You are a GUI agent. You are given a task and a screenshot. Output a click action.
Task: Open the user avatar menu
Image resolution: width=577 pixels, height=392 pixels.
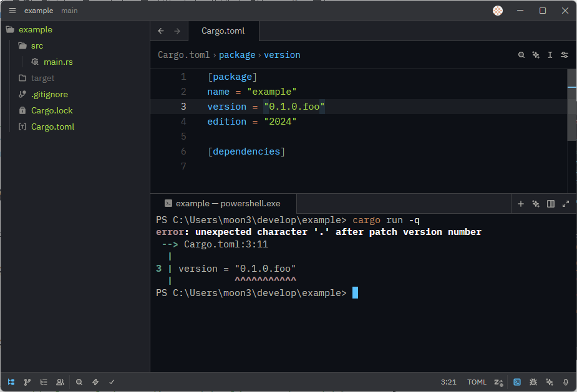coord(498,11)
